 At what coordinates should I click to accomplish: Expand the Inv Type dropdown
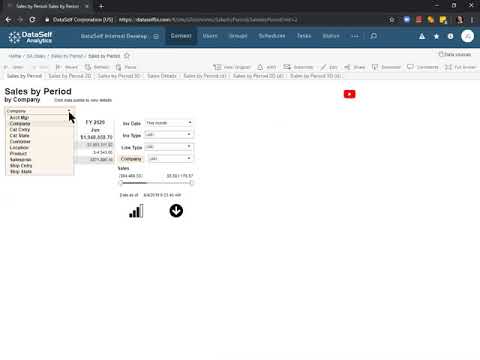click(x=169, y=135)
